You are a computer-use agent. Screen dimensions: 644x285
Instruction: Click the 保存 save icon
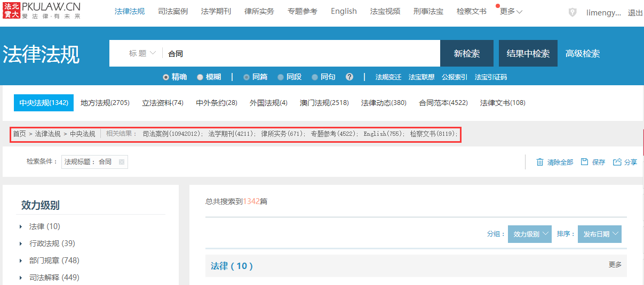point(585,162)
